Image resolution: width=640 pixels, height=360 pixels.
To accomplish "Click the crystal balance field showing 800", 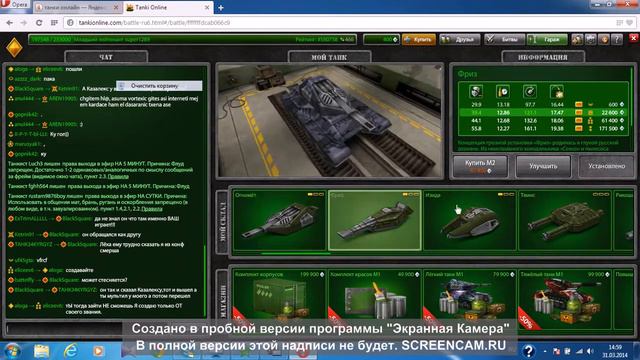I will pyautogui.click(x=381, y=40).
